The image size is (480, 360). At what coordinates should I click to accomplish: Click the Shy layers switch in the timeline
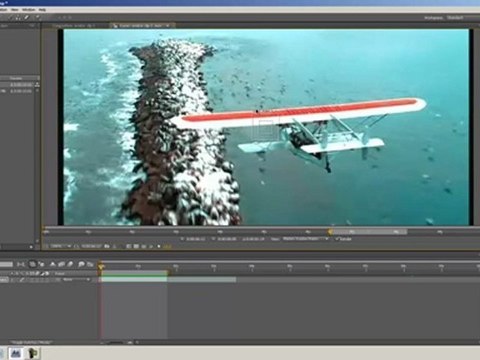coord(53,264)
